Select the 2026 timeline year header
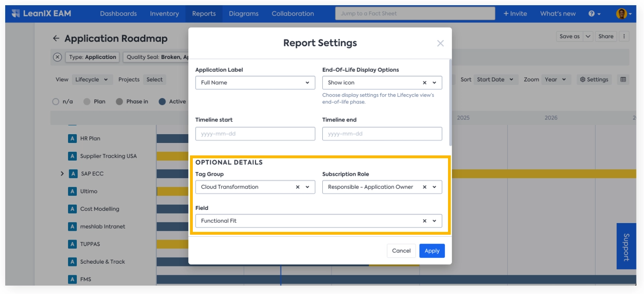Screen dimensions: 644x294 coord(551,118)
